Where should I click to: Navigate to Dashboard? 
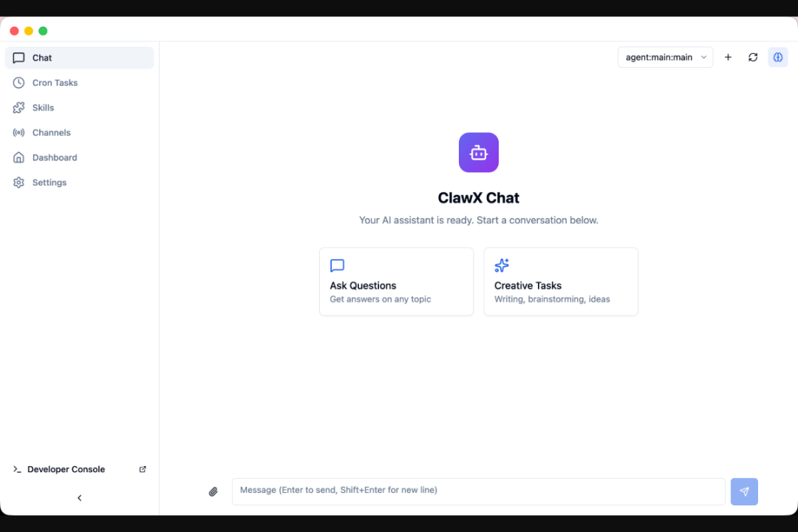point(79,157)
